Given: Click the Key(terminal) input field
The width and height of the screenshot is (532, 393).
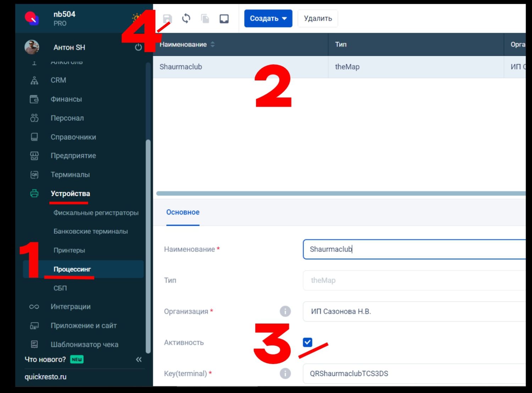Looking at the screenshot, I should (414, 374).
